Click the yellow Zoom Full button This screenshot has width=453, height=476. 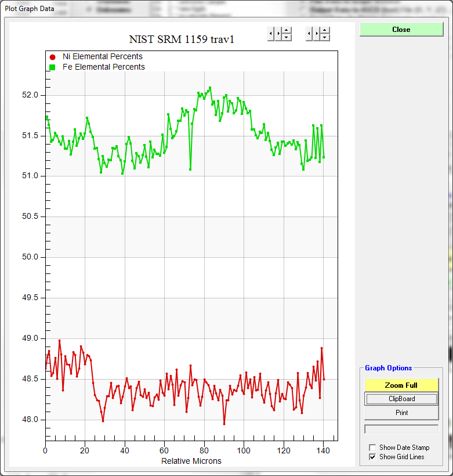(401, 385)
